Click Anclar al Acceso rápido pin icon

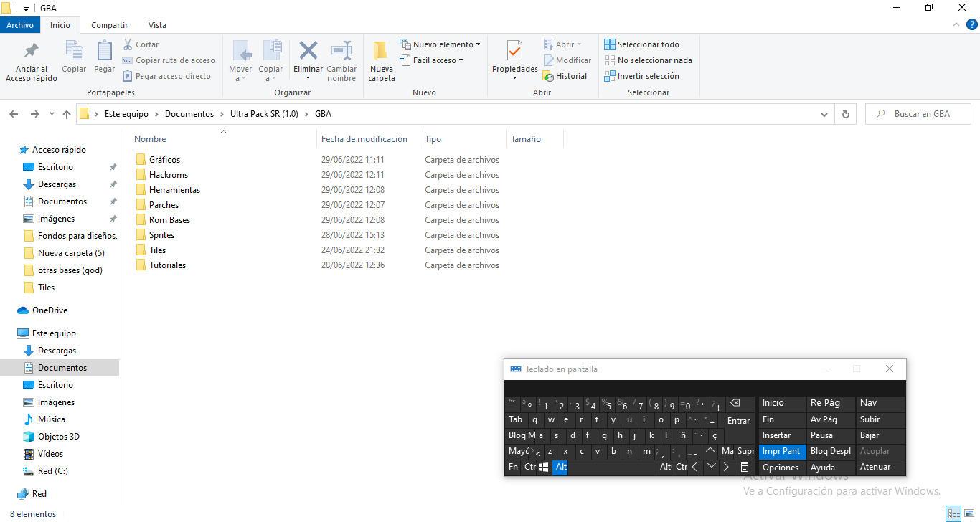(32, 52)
